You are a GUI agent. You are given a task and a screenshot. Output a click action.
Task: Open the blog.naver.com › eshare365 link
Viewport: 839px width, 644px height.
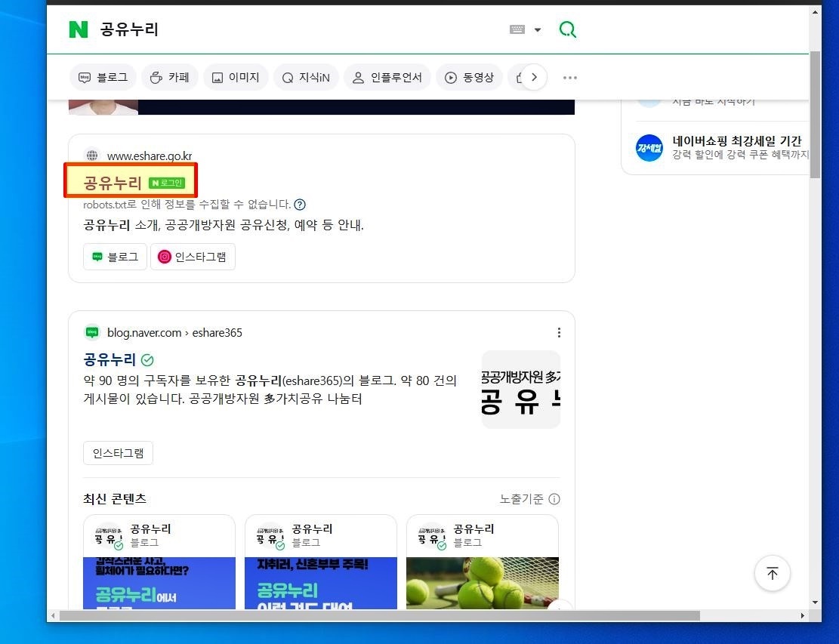174,333
